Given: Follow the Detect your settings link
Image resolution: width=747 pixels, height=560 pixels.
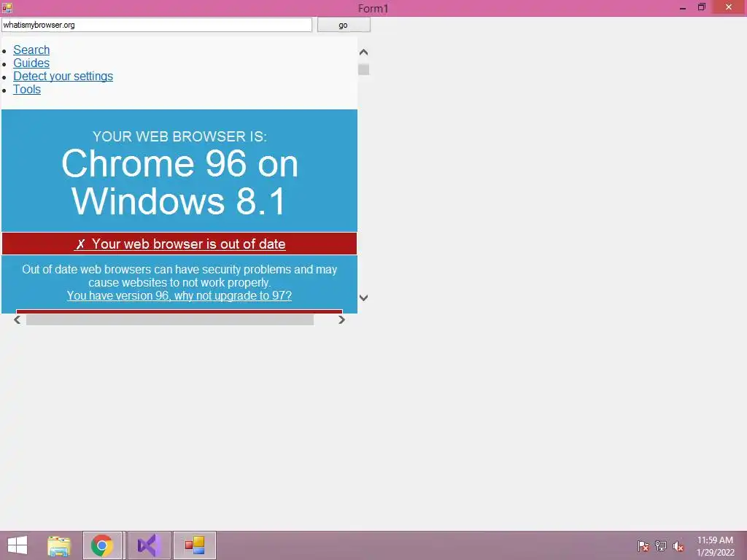Looking at the screenshot, I should [63, 76].
